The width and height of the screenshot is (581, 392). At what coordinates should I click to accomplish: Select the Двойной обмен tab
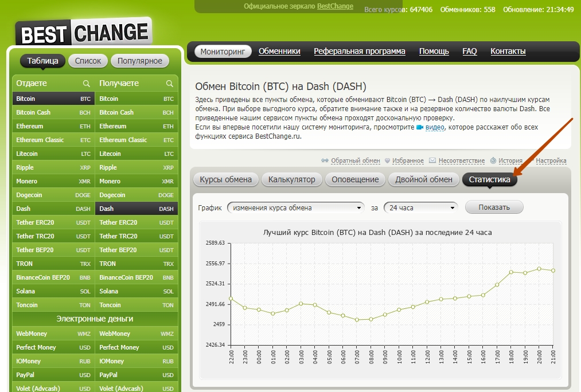click(423, 179)
